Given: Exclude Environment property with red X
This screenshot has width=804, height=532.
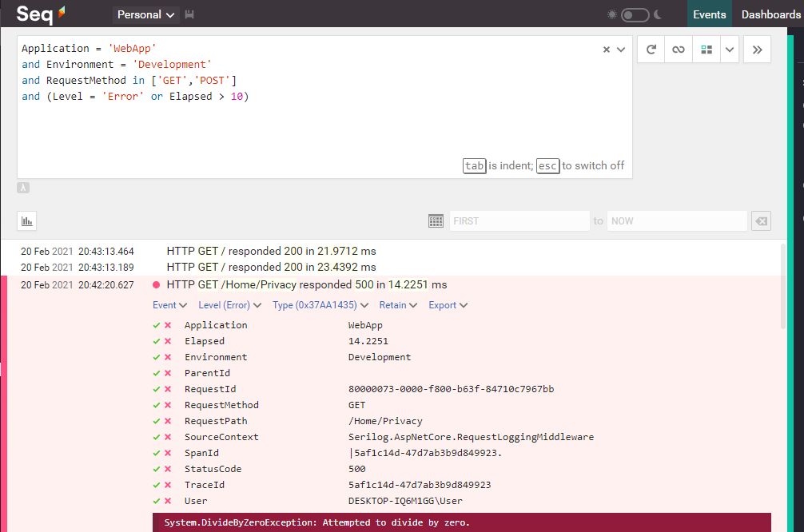Looking at the screenshot, I should pos(168,357).
